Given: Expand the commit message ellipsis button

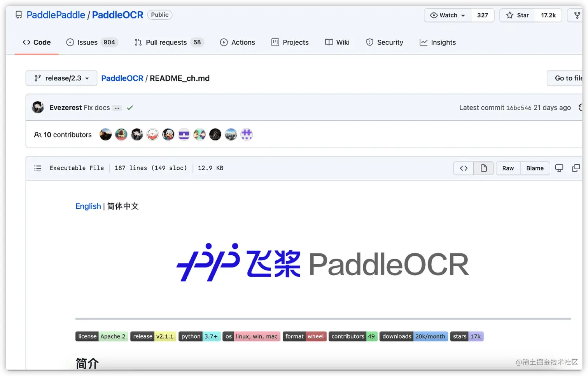Looking at the screenshot, I should [117, 108].
